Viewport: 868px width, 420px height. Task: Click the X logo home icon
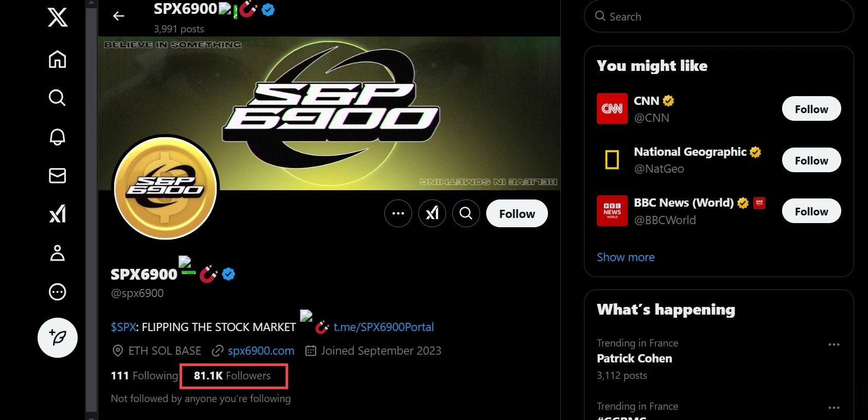58,17
